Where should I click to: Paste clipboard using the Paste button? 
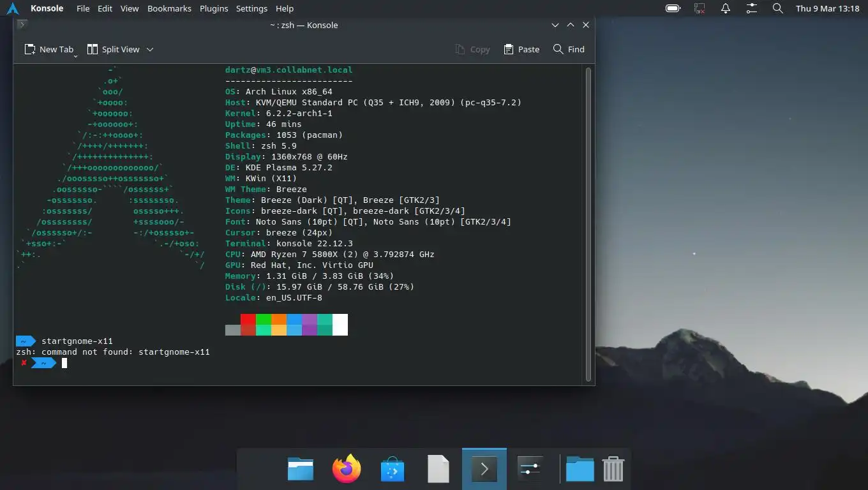pos(521,49)
